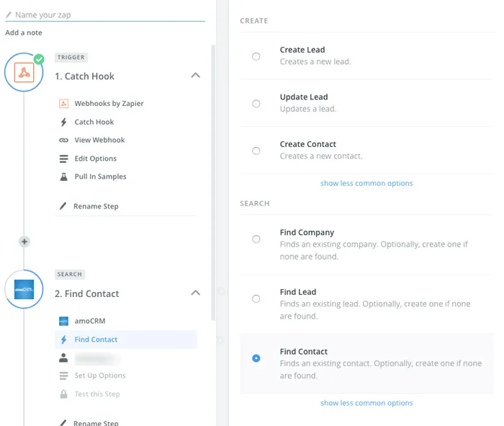Click Rename Step under Catch Hook

96,206
